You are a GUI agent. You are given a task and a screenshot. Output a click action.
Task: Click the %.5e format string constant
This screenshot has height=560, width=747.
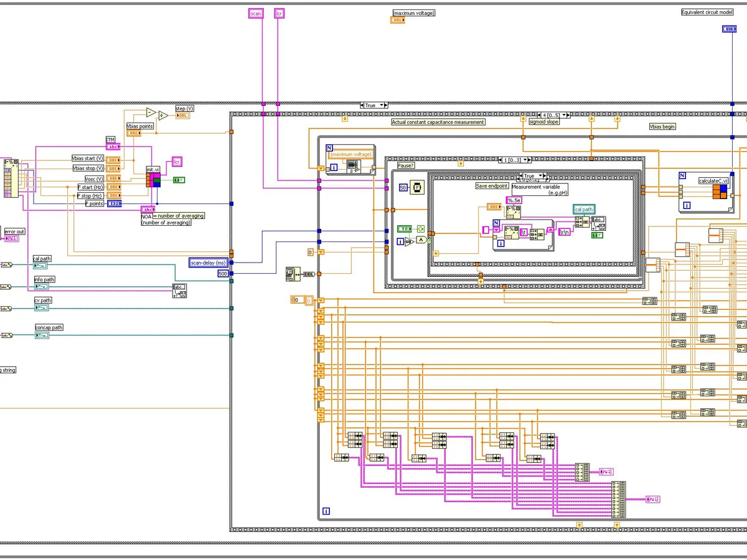point(514,200)
